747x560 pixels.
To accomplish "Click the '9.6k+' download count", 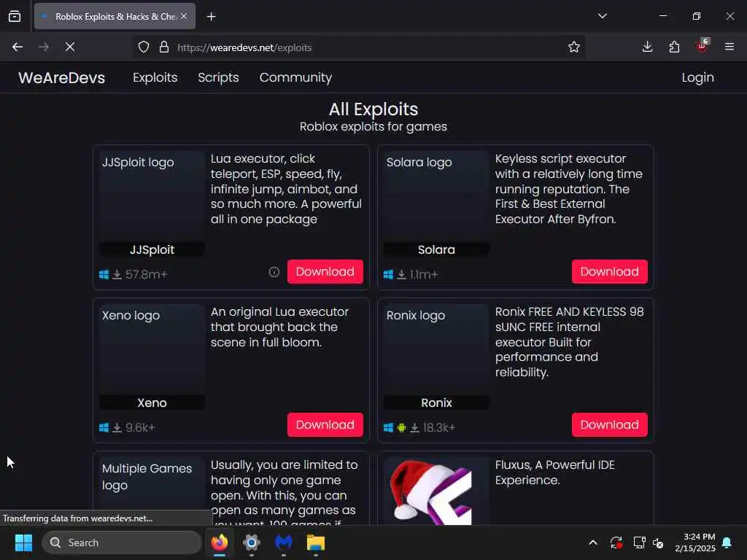I will click(140, 427).
